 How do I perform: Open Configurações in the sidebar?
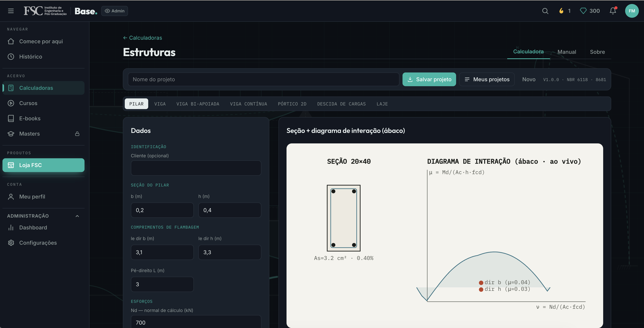pyautogui.click(x=43, y=243)
